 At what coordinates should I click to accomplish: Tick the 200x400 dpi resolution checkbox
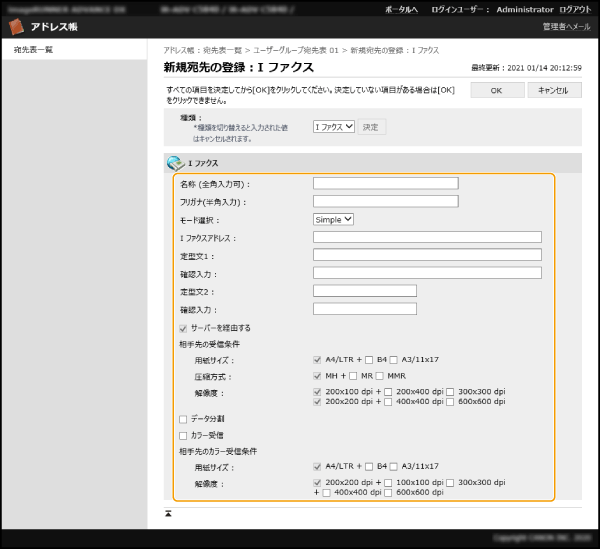390,391
